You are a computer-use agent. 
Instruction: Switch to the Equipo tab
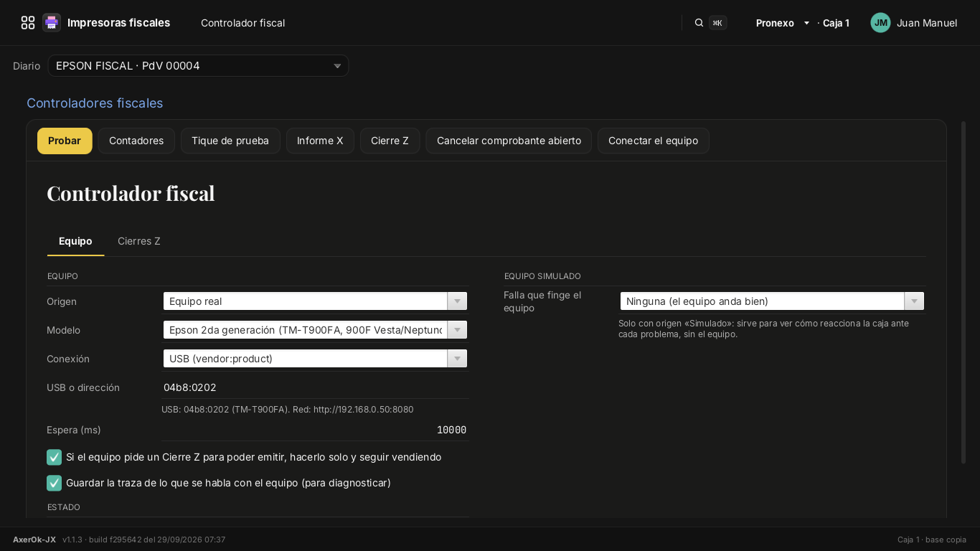point(75,241)
